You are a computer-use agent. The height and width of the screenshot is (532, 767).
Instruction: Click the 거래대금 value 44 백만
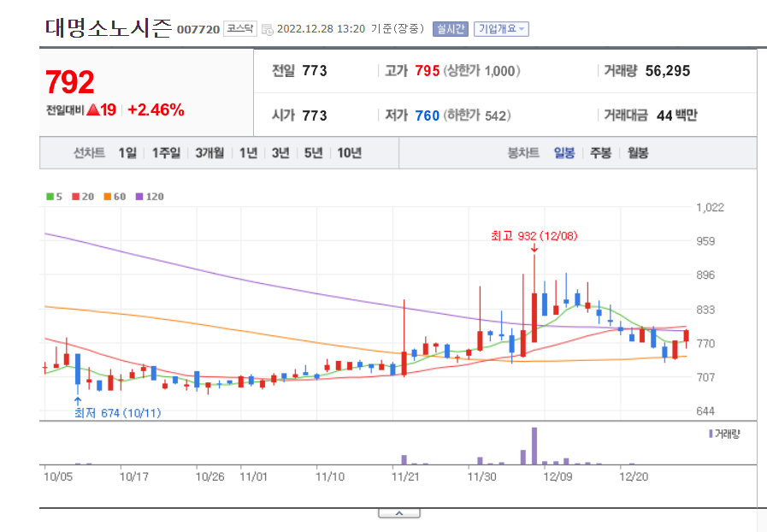(677, 115)
